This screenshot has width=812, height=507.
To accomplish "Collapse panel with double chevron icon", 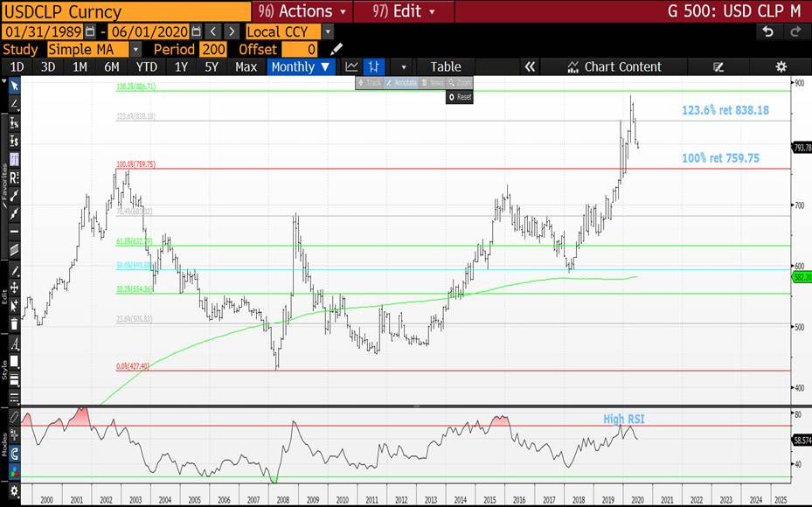I will [530, 66].
